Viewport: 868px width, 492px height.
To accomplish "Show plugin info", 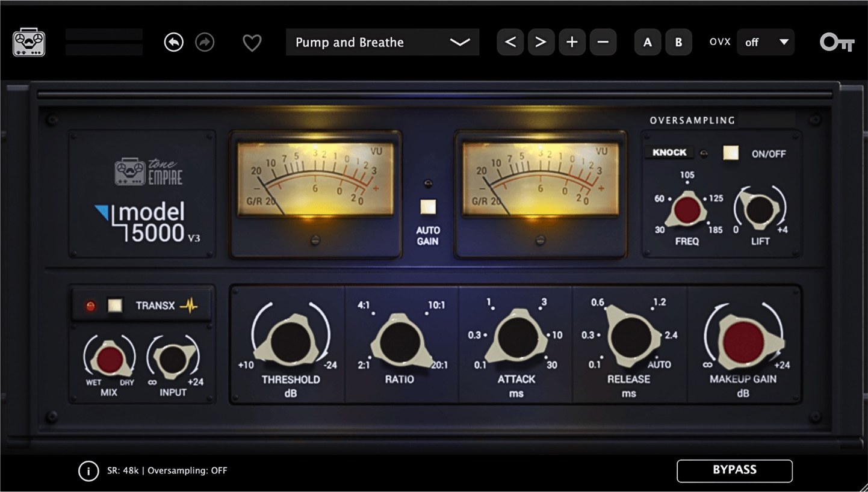I will click(88, 471).
